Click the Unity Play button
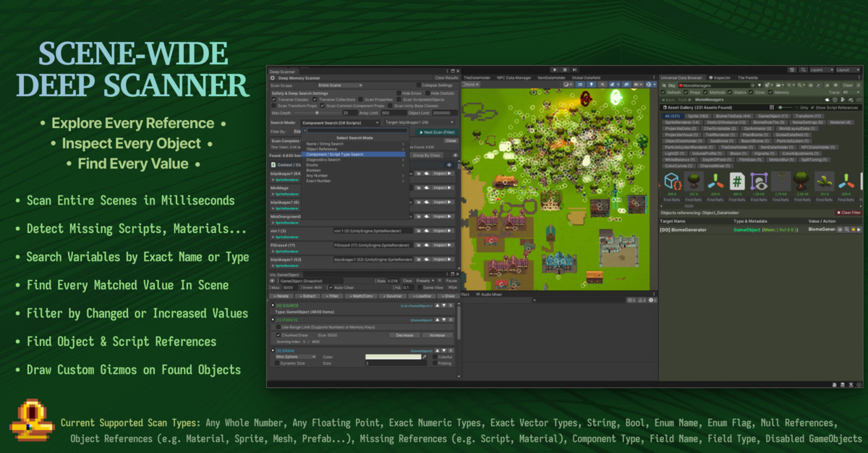This screenshot has width=868, height=453. coord(555,69)
